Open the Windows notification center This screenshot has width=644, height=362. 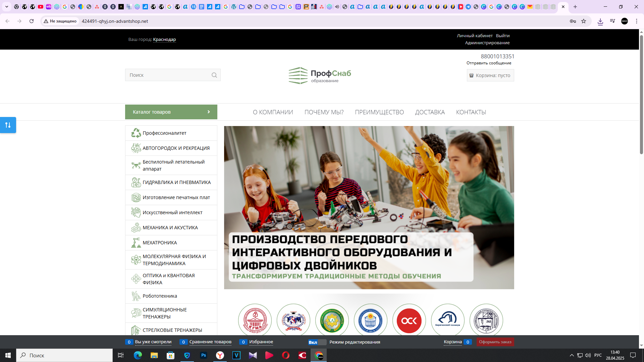[633, 355]
